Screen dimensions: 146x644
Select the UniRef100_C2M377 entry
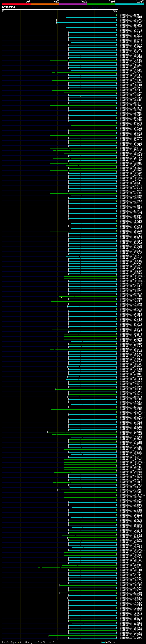coord(131,630)
